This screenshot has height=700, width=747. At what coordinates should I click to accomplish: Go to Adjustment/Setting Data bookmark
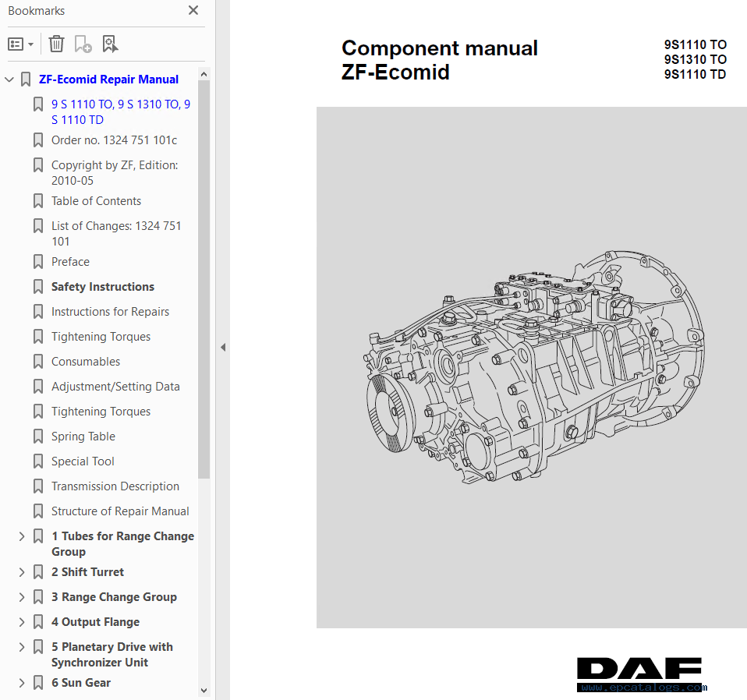click(115, 386)
